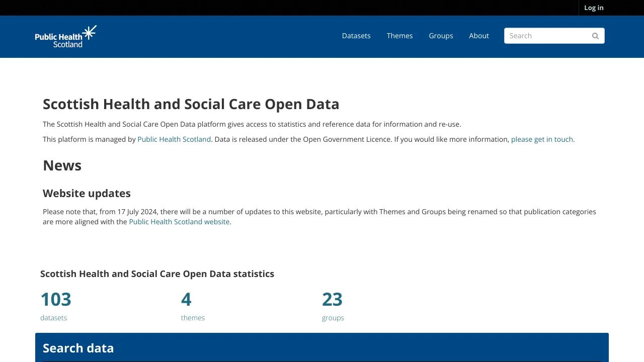Screen dimensions: 644x362
Task: Open the Public Health Scotland website link
Action: pos(179,222)
